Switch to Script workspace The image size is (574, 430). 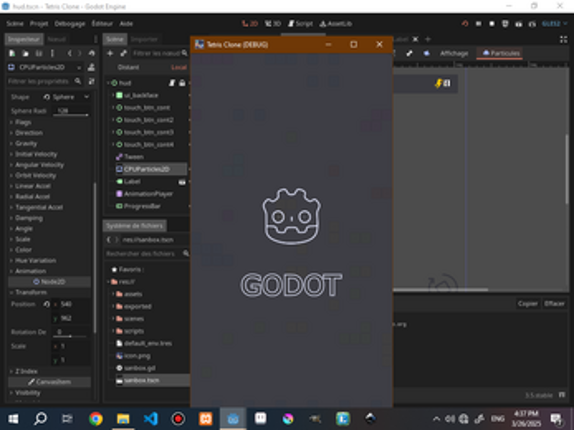tap(301, 24)
